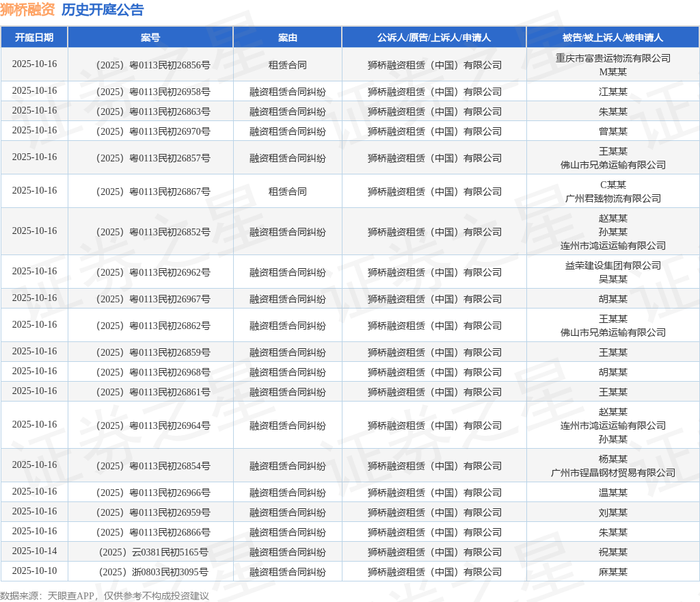Click case number 粤0113民初26866号
Screen dimensions: 700x602
[153, 532]
